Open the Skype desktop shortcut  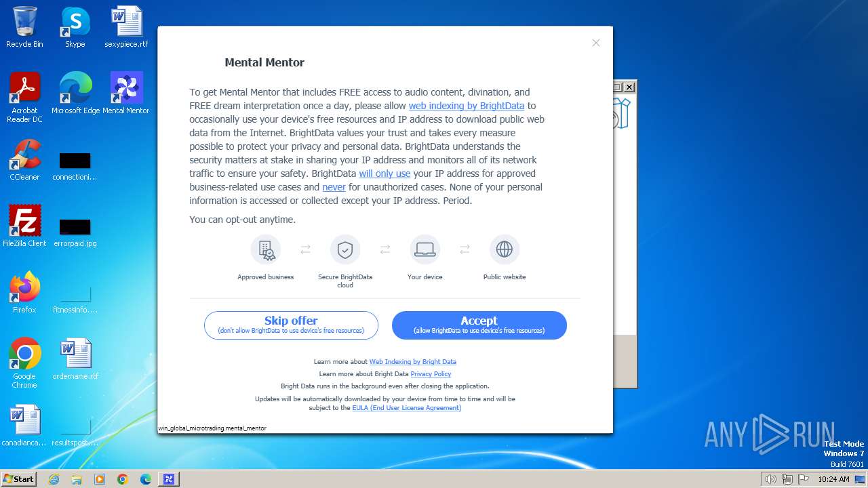click(75, 27)
